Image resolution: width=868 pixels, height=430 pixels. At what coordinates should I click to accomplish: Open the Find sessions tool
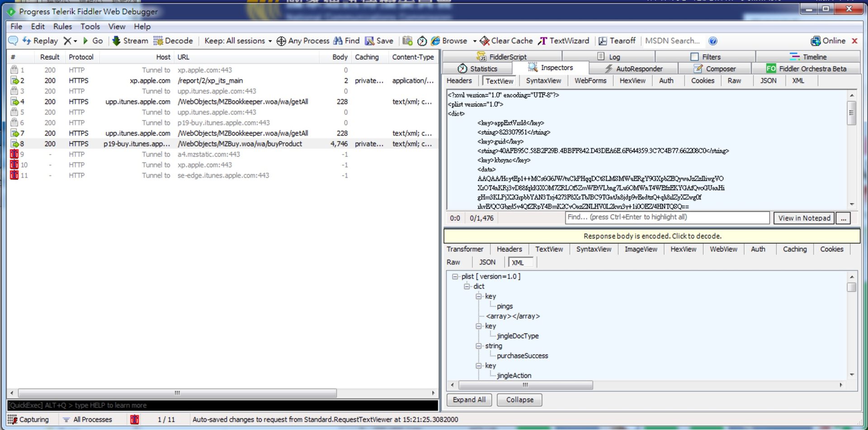(346, 41)
